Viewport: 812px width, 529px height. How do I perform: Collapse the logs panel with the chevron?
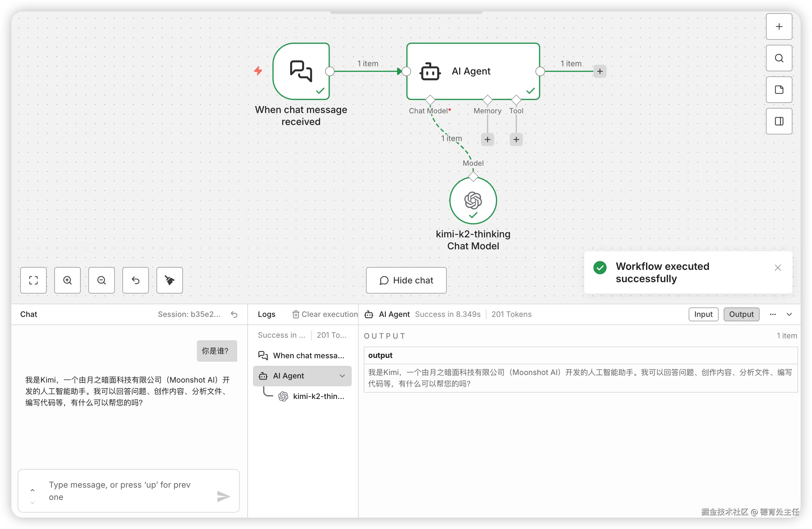pyautogui.click(x=789, y=314)
